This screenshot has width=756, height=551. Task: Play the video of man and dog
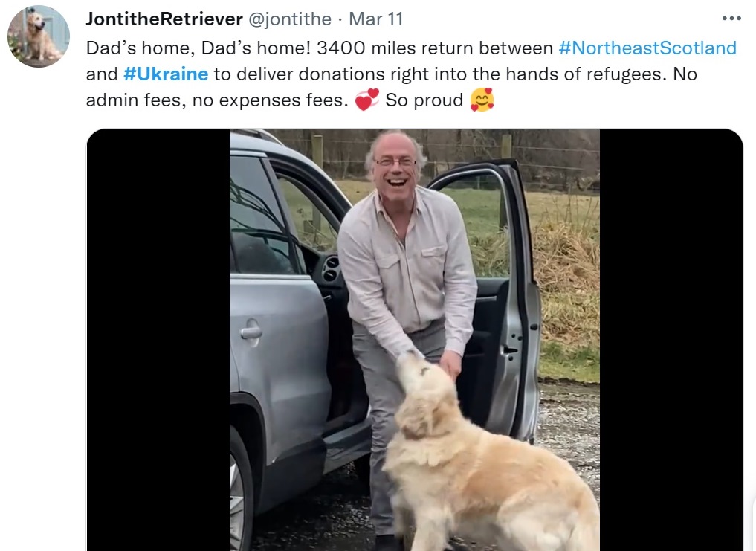[415, 340]
